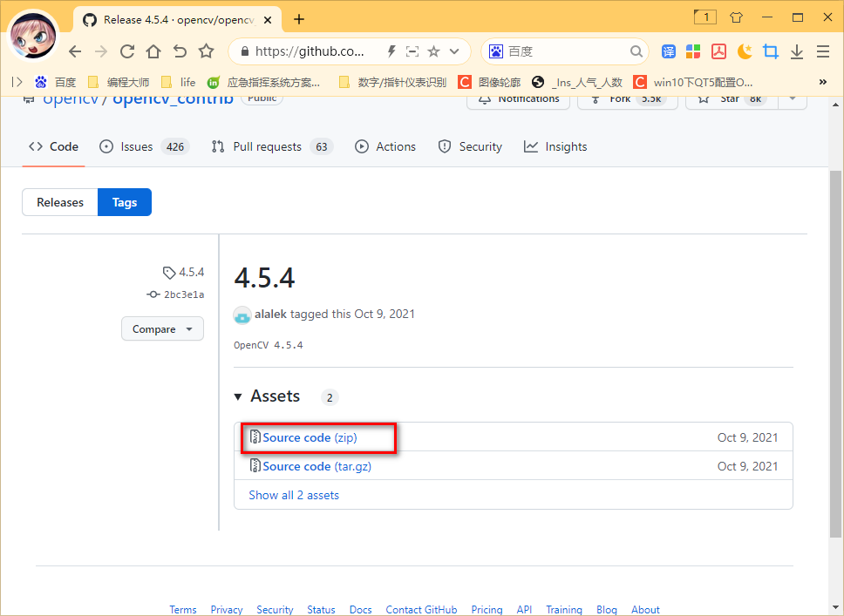Select the Tags button
The height and width of the screenshot is (616, 844).
click(125, 202)
